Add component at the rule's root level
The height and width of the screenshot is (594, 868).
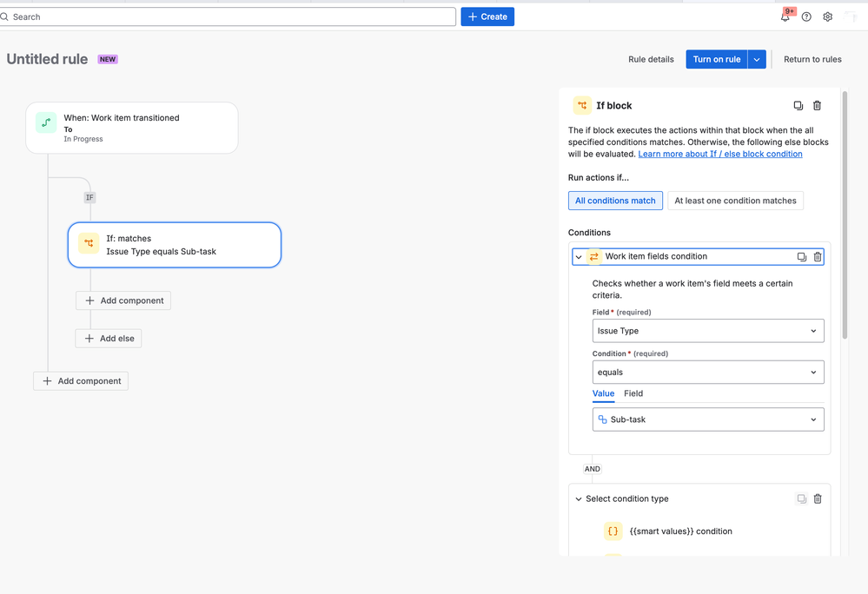tap(81, 381)
